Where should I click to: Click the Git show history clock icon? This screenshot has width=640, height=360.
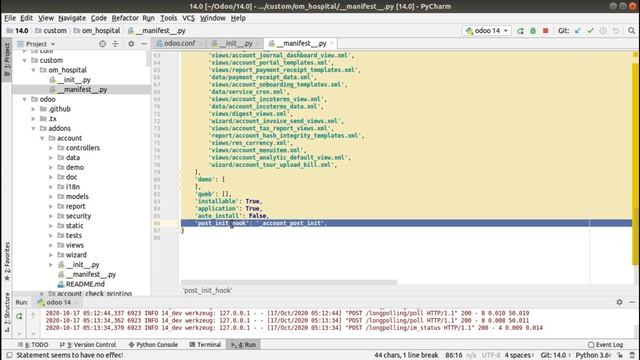tap(603, 31)
